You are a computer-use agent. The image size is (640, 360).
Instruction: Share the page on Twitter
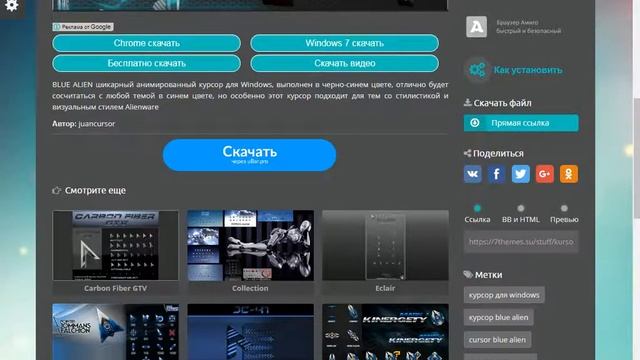[x=521, y=174]
